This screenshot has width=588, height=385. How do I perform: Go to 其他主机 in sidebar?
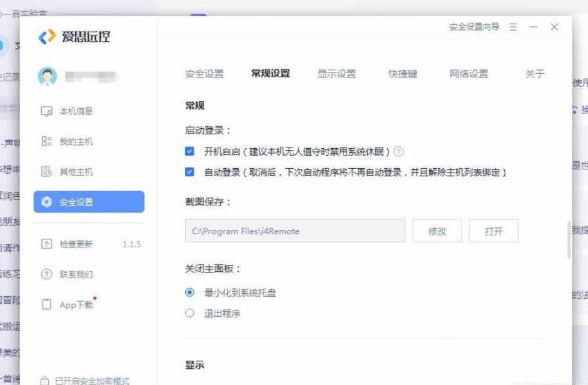coord(76,172)
